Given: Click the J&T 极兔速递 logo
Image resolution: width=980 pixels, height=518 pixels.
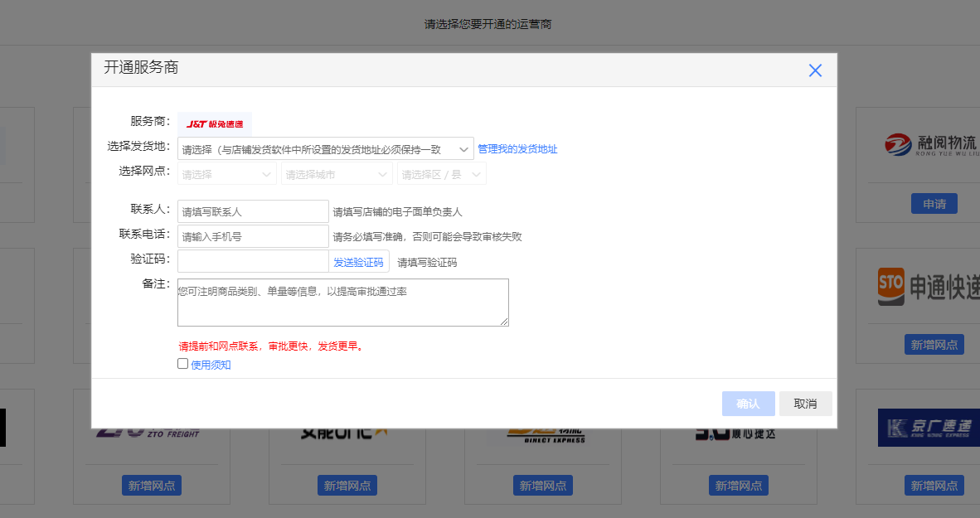Looking at the screenshot, I should coord(215,123).
